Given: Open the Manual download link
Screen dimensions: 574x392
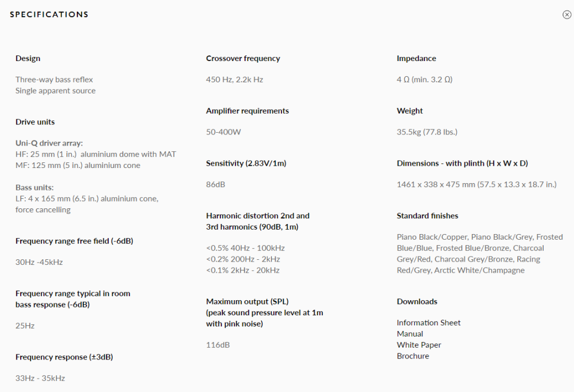Looking at the screenshot, I should click(x=410, y=334).
